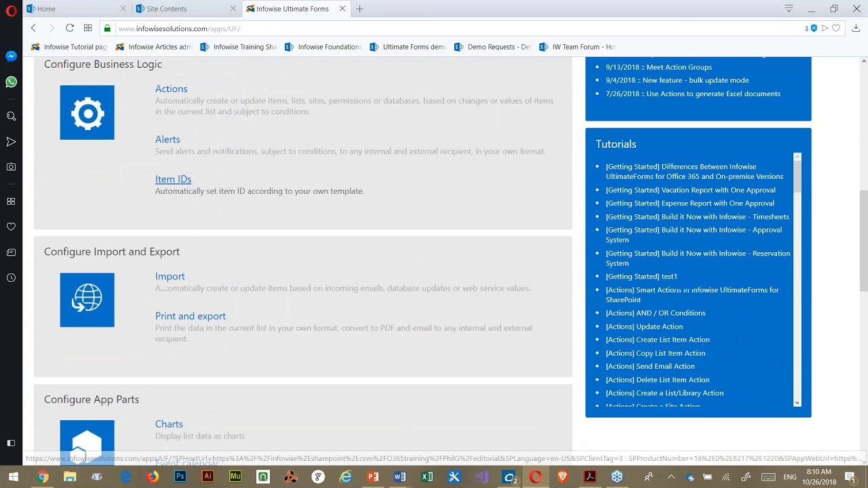The image size is (868, 488).
Task: Open the downloads icon in address bar
Action: click(x=856, y=28)
